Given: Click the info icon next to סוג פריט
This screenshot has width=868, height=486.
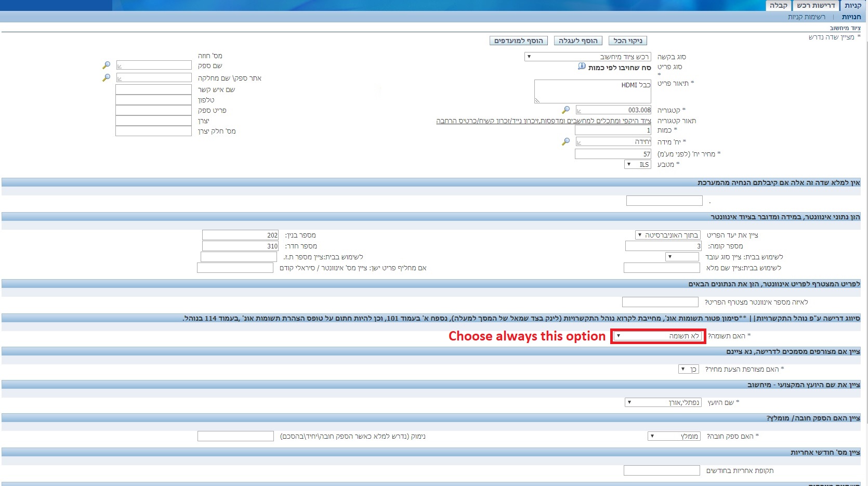Looking at the screenshot, I should coord(582,67).
